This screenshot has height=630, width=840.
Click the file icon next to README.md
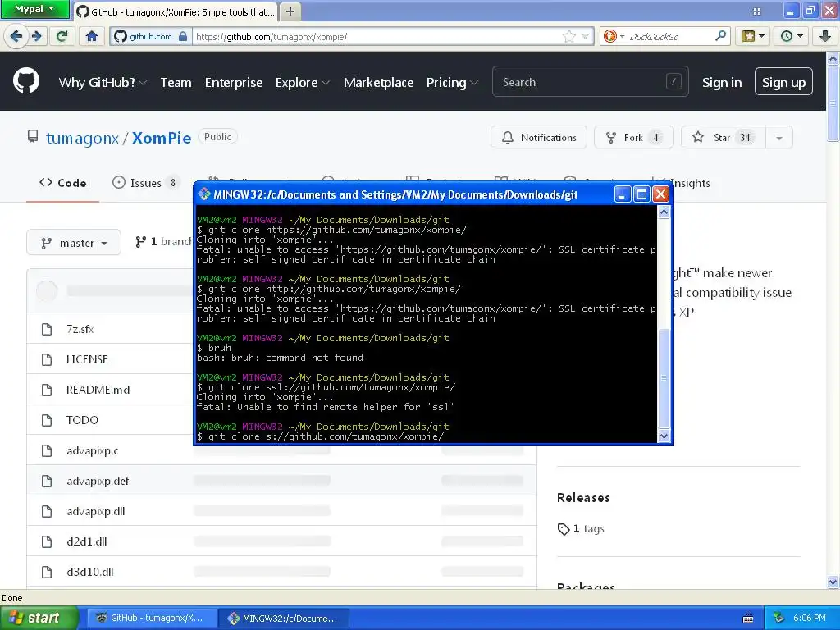(47, 390)
